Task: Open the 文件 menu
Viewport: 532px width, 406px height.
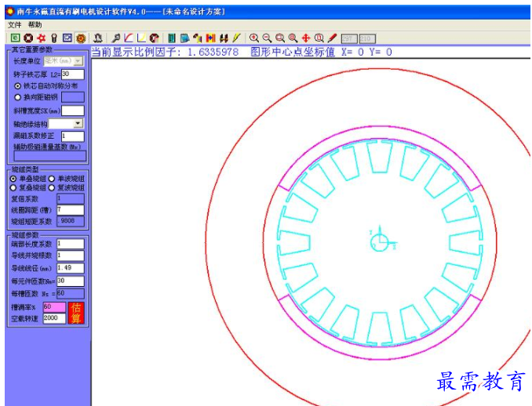Action: (x=14, y=25)
